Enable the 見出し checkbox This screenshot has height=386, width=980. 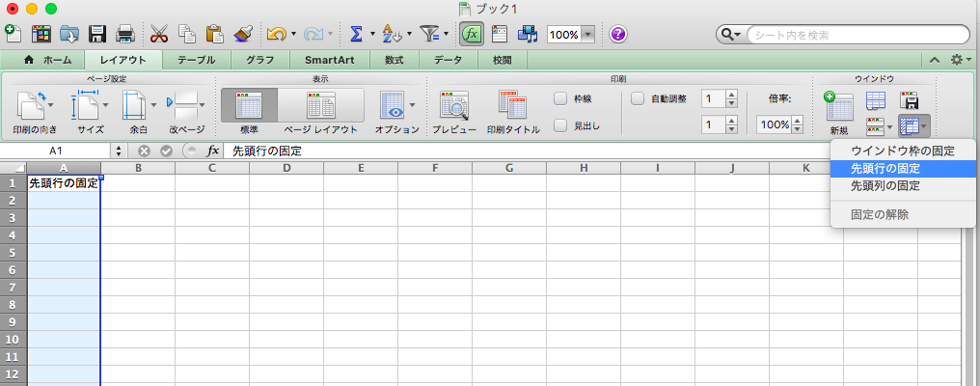coord(560,125)
